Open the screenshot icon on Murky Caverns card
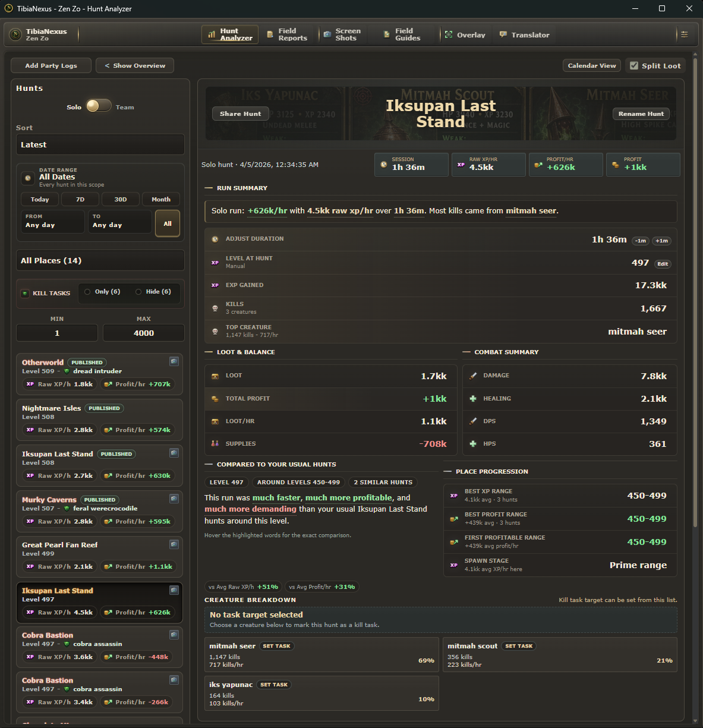This screenshot has width=703, height=728. pos(174,499)
